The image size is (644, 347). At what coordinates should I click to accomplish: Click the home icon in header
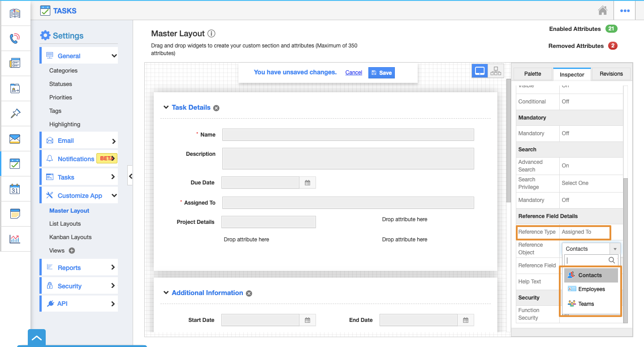coord(603,10)
